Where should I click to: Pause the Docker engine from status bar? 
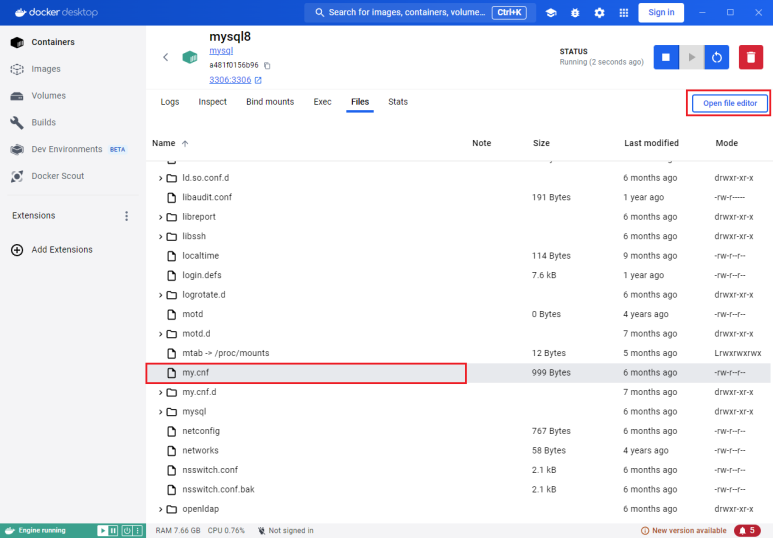pyautogui.click(x=113, y=531)
